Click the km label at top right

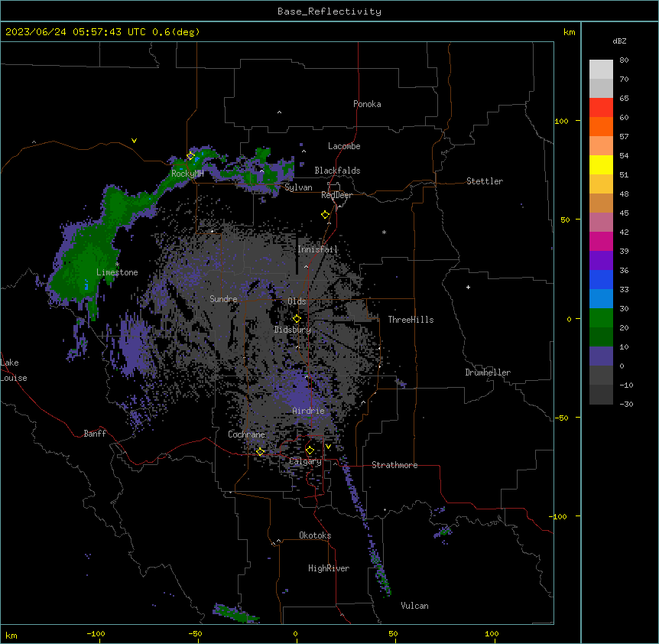coord(569,32)
